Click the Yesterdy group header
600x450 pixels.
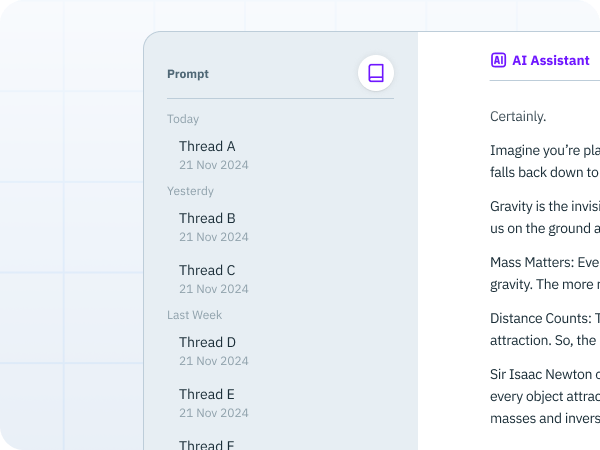[190, 191]
